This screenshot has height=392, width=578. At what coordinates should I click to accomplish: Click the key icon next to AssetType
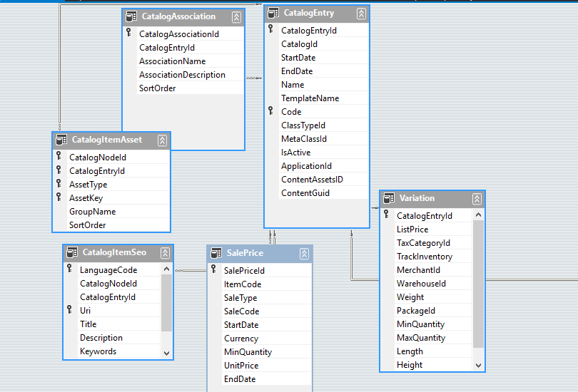[x=59, y=185]
